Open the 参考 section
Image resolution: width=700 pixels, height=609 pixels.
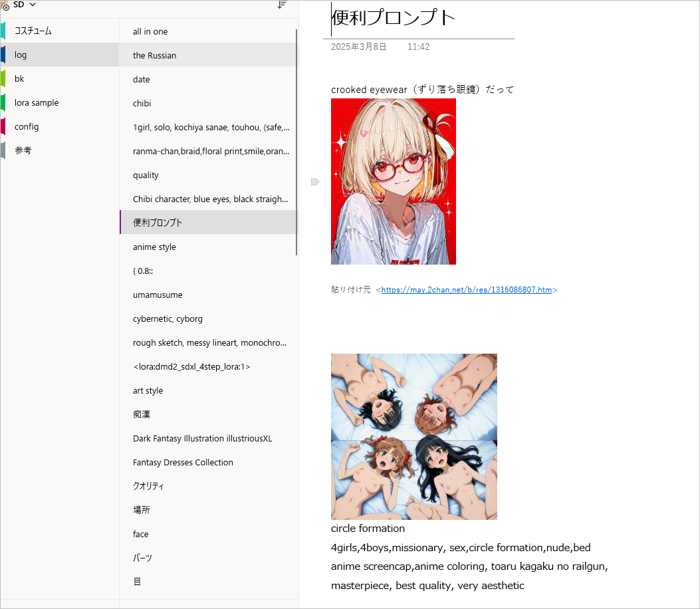(23, 150)
